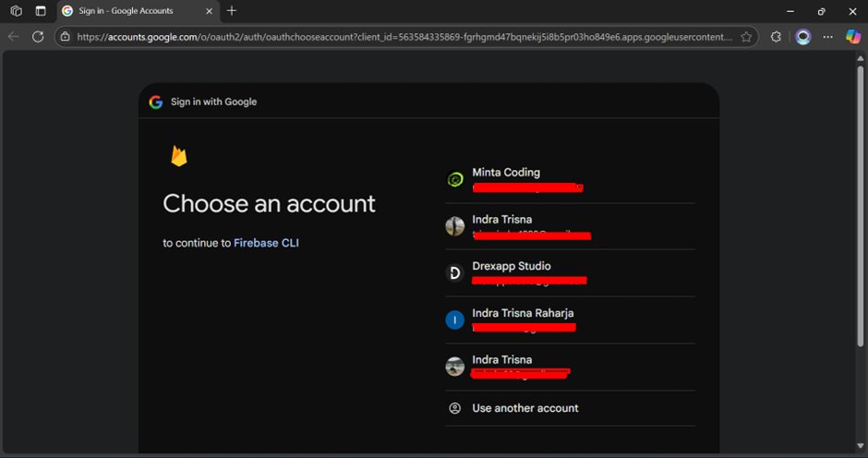Open the Firebase CLI link
Viewport: 868px width, 458px height.
click(266, 243)
